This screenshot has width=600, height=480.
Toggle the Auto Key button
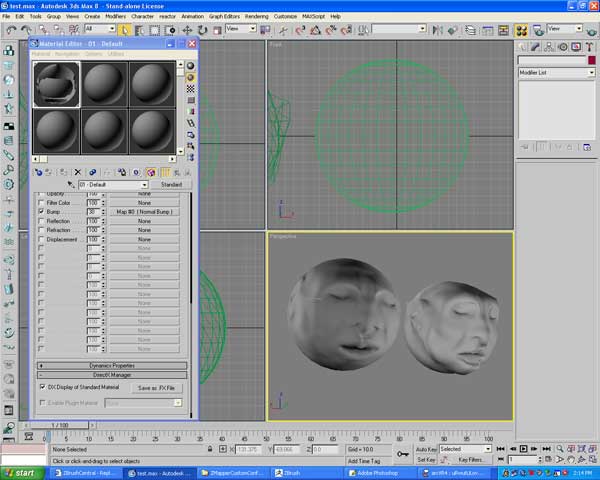coord(426,449)
